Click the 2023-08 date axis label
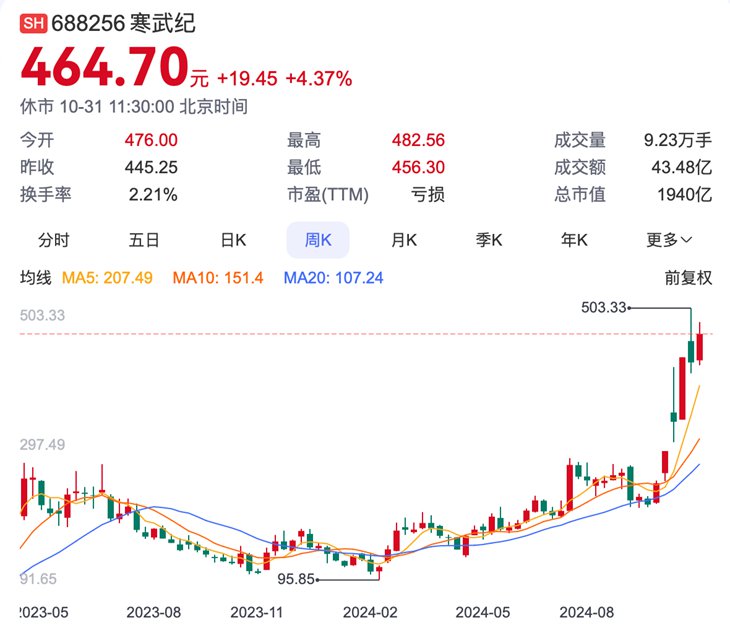The width and height of the screenshot is (730, 641). [x=154, y=612]
